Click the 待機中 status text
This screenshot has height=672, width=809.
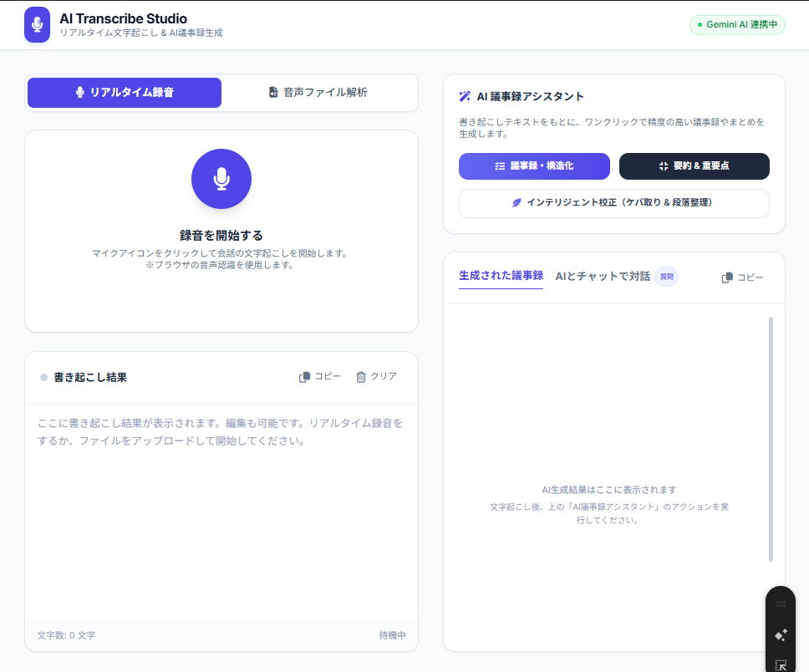(x=392, y=635)
